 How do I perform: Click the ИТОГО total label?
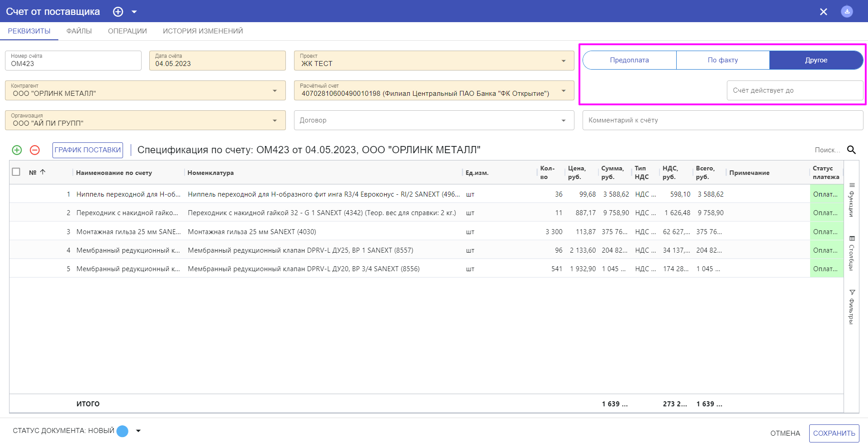pyautogui.click(x=88, y=404)
